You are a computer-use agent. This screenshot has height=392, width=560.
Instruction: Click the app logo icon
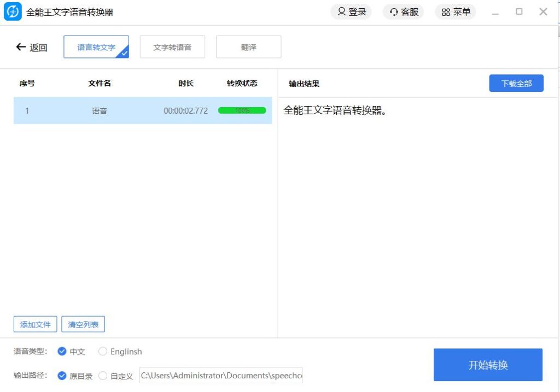(x=12, y=11)
